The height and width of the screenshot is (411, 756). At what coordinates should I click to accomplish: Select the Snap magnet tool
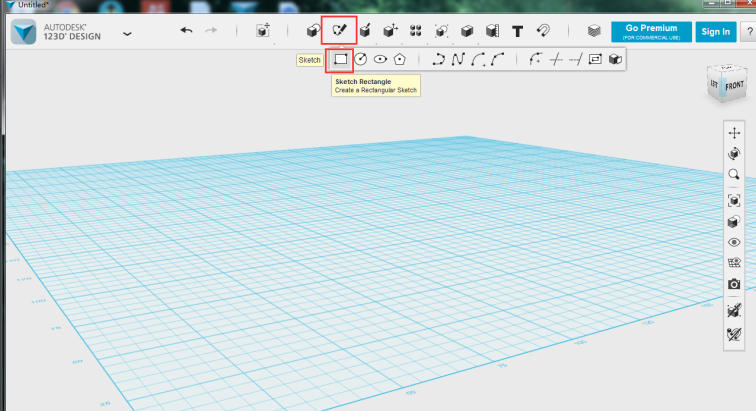(x=543, y=31)
